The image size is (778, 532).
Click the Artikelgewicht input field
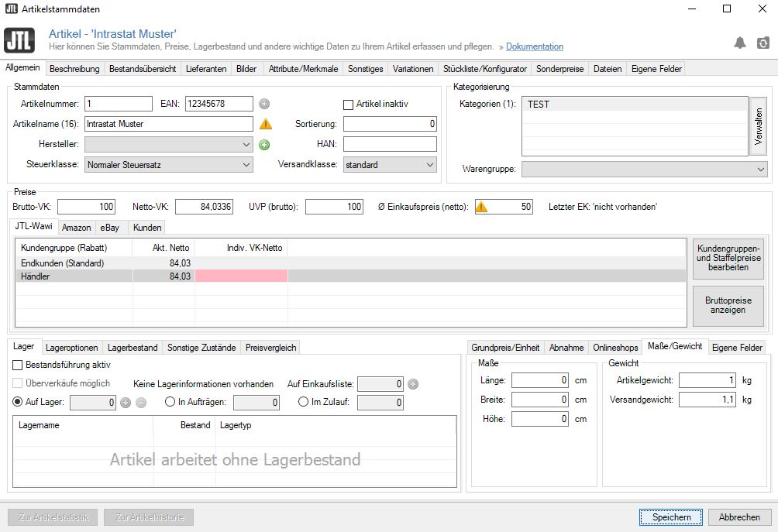[x=707, y=380]
